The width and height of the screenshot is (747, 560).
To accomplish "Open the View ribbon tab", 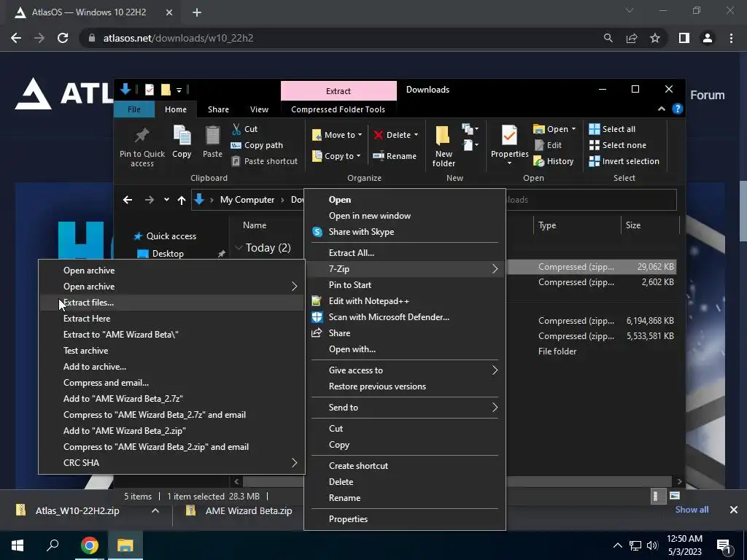I will tap(259, 109).
